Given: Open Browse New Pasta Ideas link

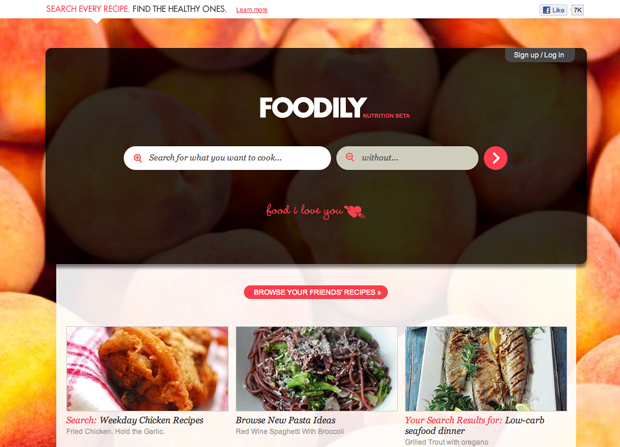Looking at the screenshot, I should pyautogui.click(x=285, y=420).
